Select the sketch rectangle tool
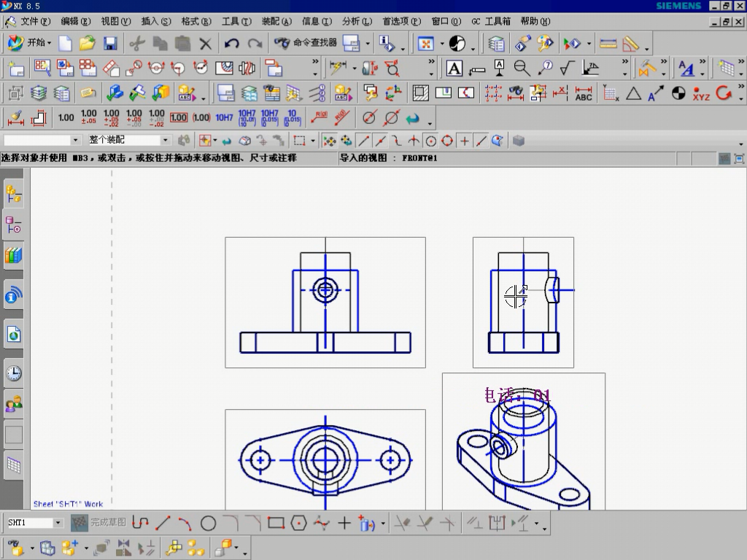Image resolution: width=747 pixels, height=560 pixels. pyautogui.click(x=276, y=524)
